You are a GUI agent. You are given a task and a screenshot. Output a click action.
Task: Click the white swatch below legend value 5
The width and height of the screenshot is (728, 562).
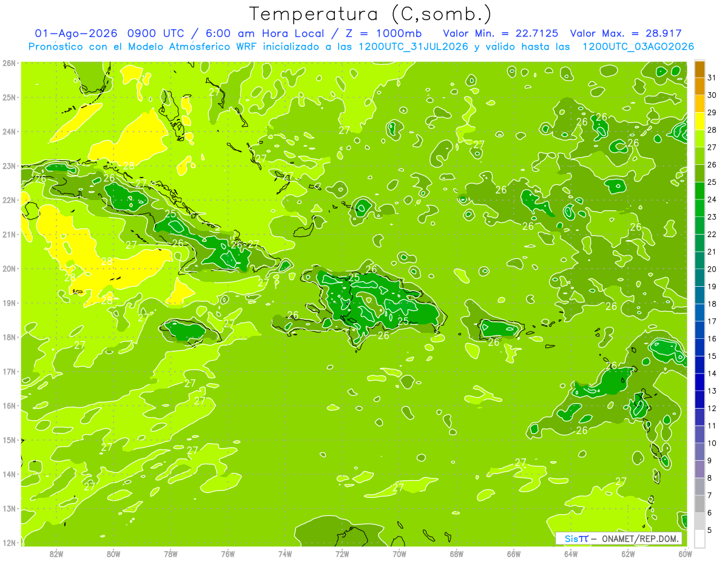point(699,538)
